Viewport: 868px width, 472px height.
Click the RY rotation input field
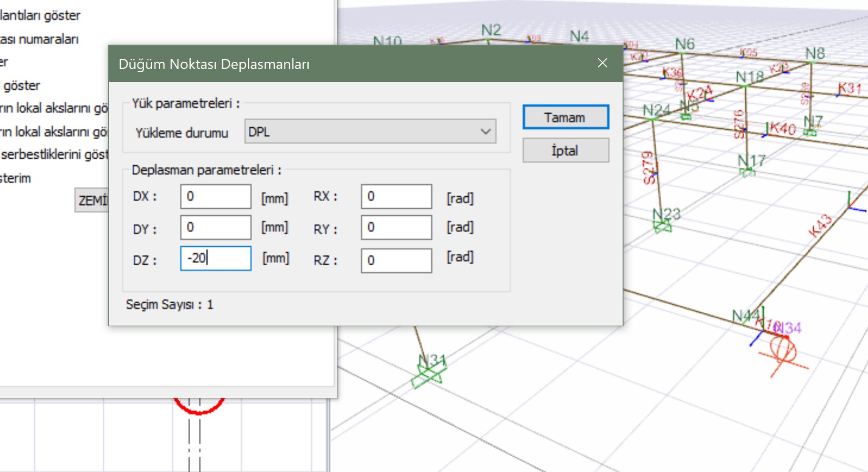396,227
